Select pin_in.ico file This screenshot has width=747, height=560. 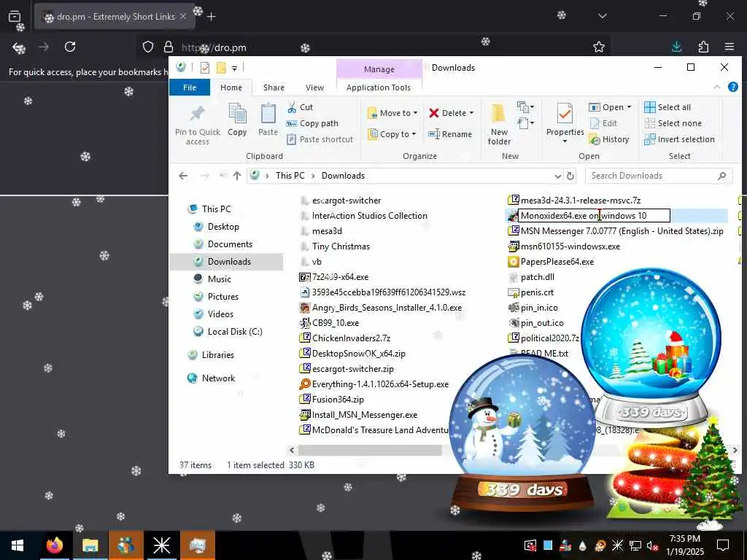pyautogui.click(x=539, y=308)
